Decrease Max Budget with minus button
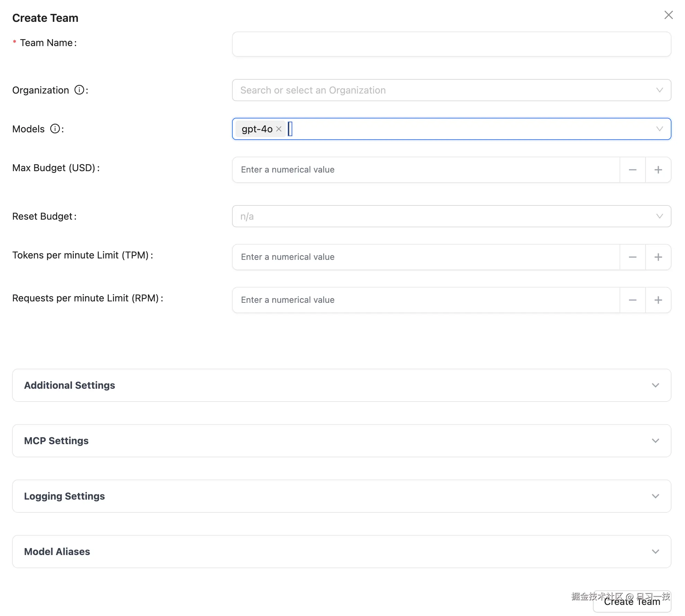The image size is (685, 616). tap(632, 170)
